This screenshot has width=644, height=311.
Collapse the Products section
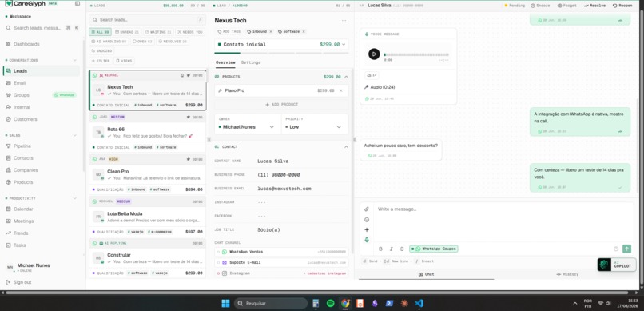pos(346,77)
